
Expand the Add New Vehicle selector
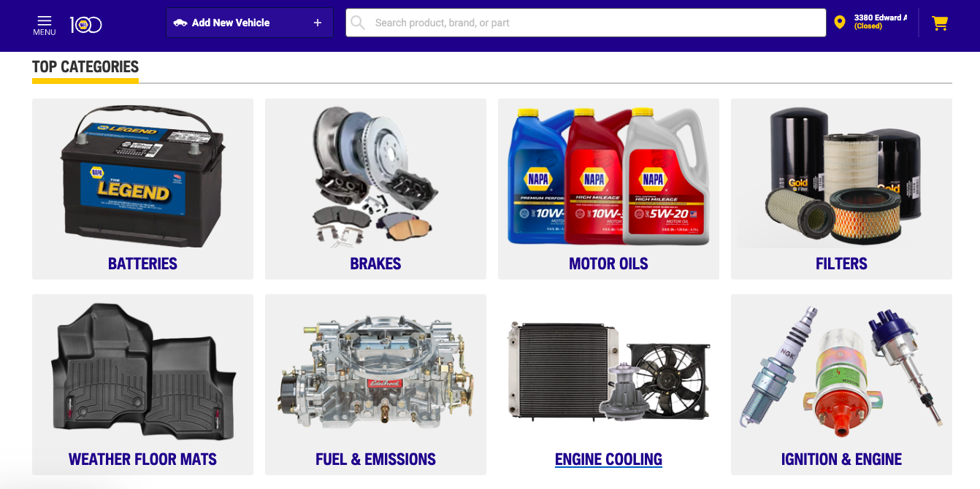[x=250, y=23]
